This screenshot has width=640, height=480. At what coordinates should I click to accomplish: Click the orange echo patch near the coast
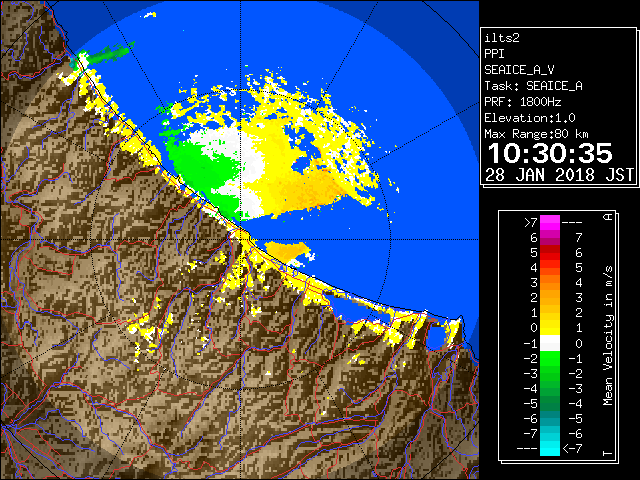point(288,251)
